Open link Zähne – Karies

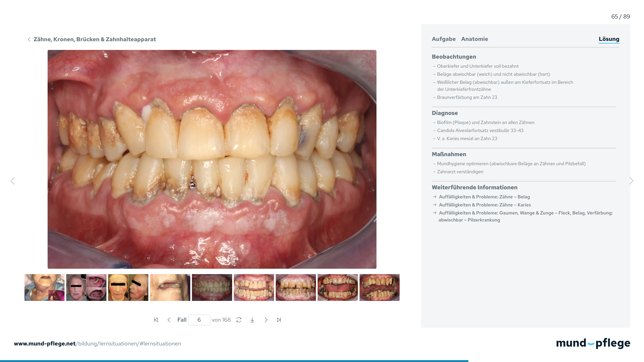[485, 205]
